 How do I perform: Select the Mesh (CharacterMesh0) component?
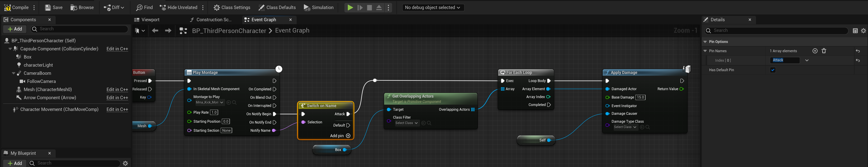[x=48, y=89]
